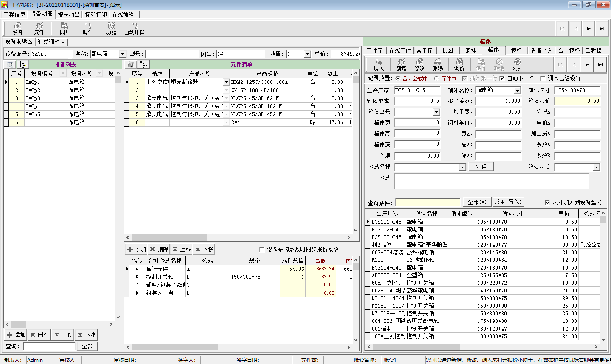Click 调入 icon in 箱体 panel
611x364 pixels.
(x=378, y=65)
